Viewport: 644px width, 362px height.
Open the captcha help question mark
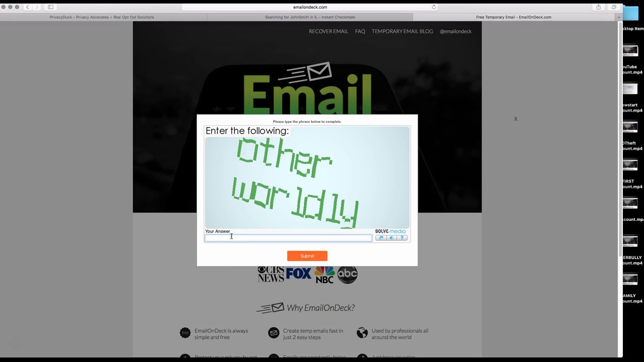click(402, 238)
